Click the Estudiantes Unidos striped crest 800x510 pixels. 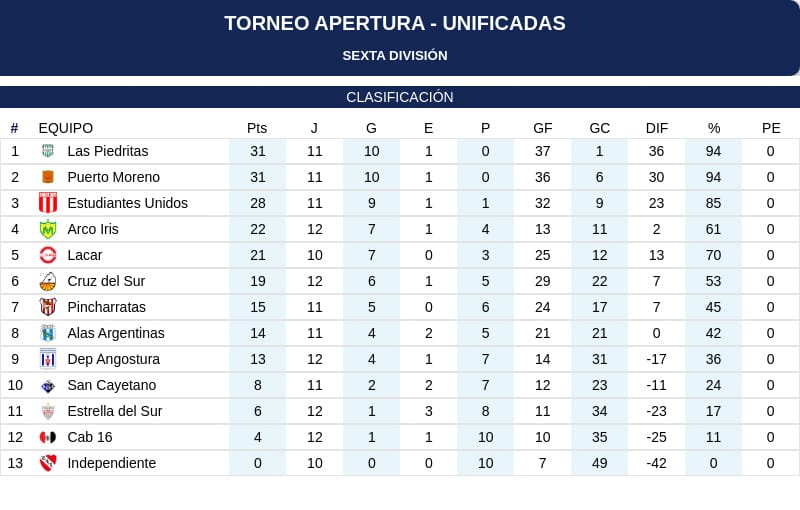48,202
